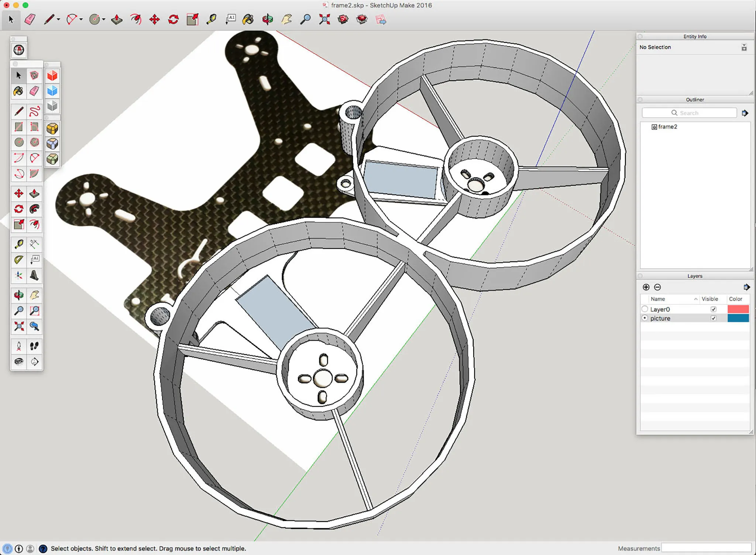Select the Paint Bucket tool in top toolbar
The width and height of the screenshot is (756, 555).
tap(248, 19)
